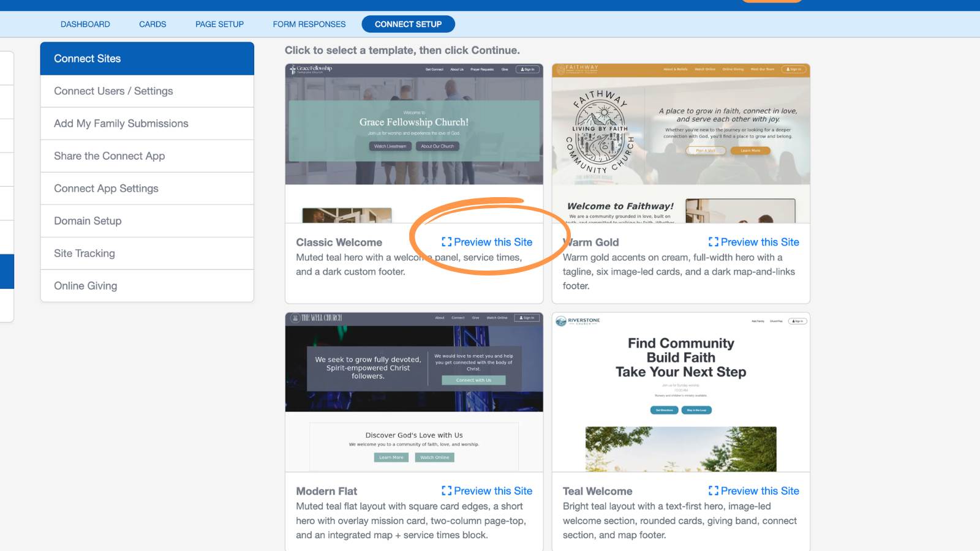
Task: Open the Online Giving section
Action: click(x=147, y=286)
